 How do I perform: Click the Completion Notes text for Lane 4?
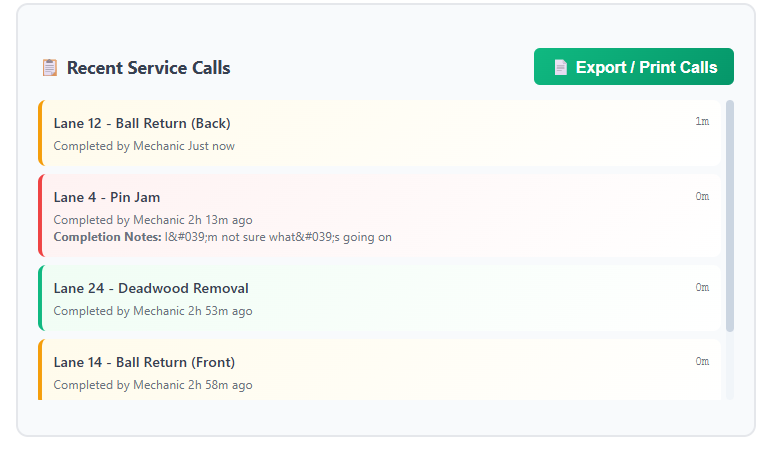(222, 237)
